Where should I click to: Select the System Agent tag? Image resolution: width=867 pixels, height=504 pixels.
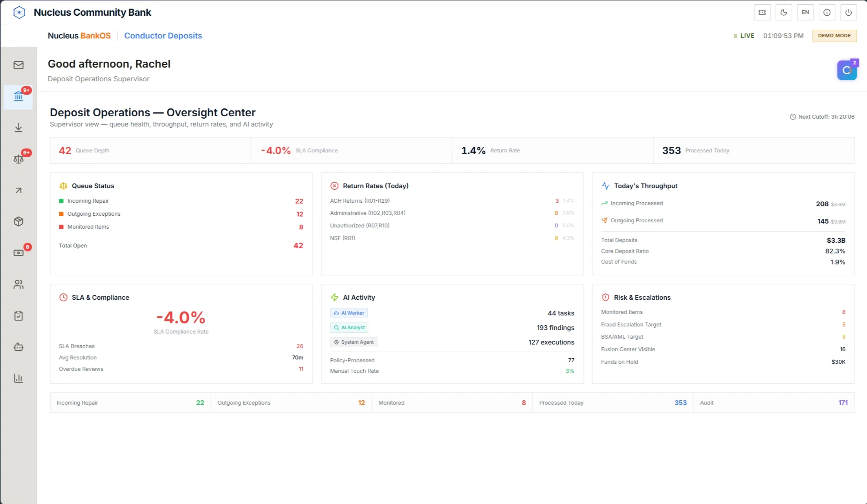(354, 342)
